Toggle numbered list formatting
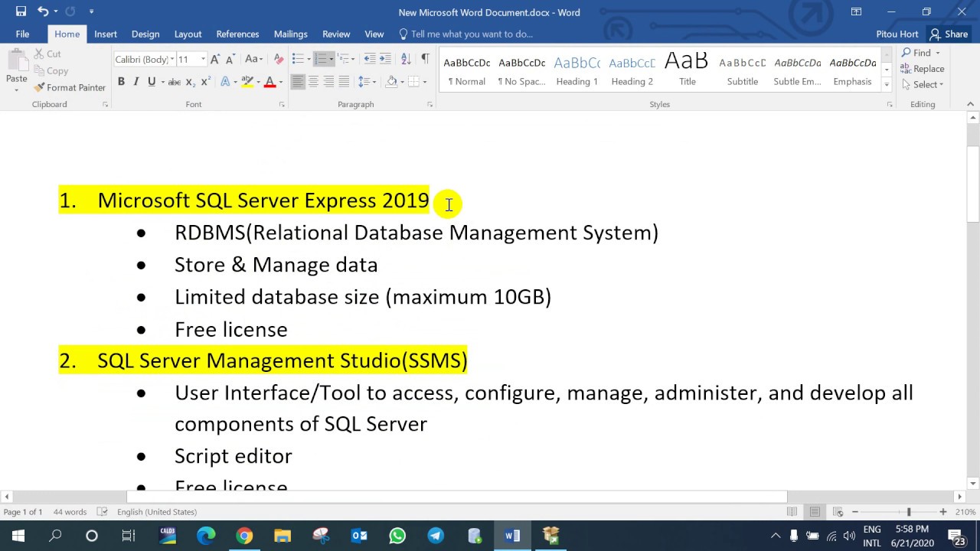 coord(321,60)
